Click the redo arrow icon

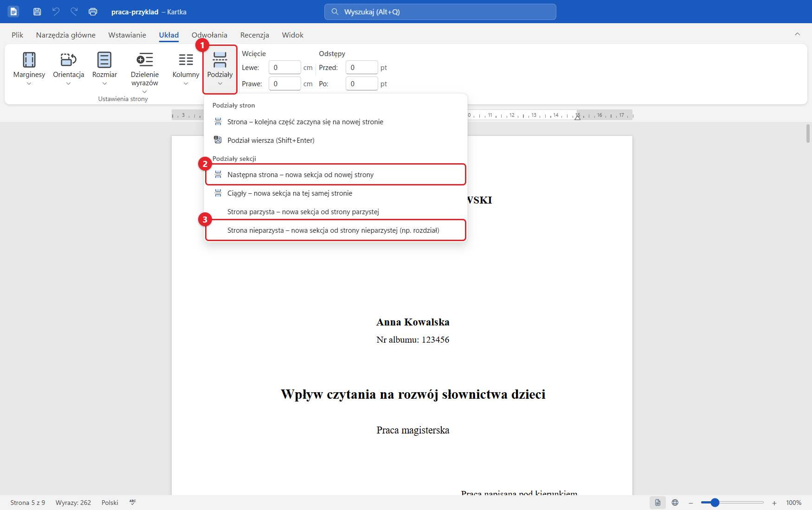74,12
